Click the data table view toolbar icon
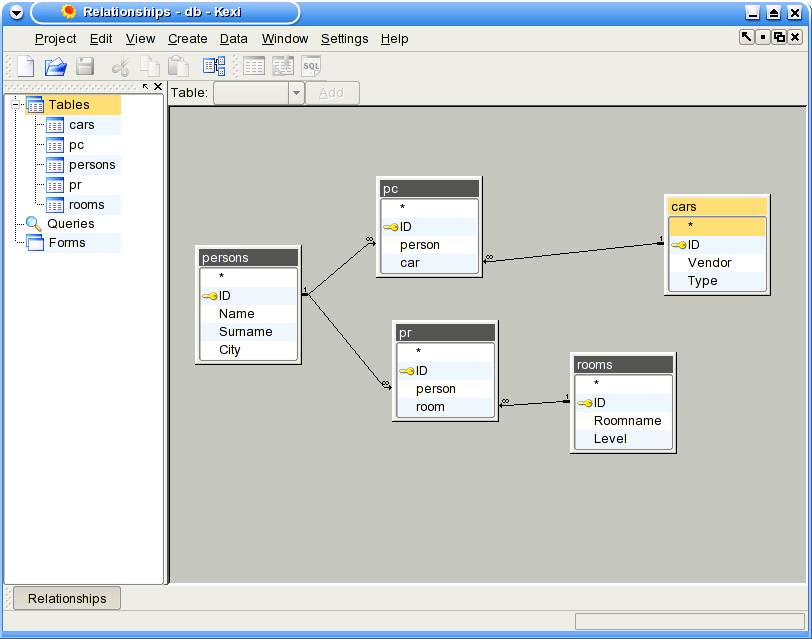The height and width of the screenshot is (639, 812). (x=255, y=67)
